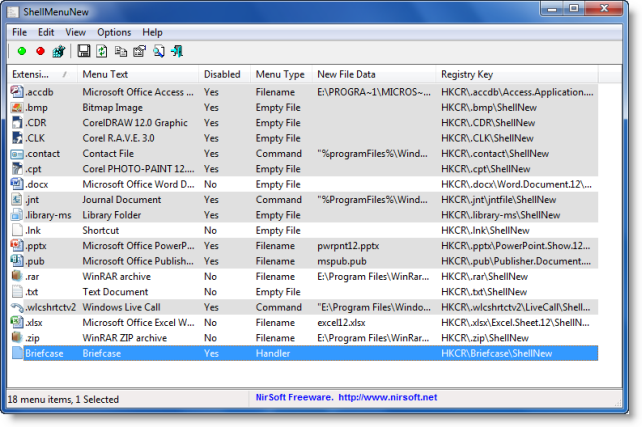The height and width of the screenshot is (427, 642).
Task: Open the View menu
Action: pyautogui.click(x=75, y=32)
